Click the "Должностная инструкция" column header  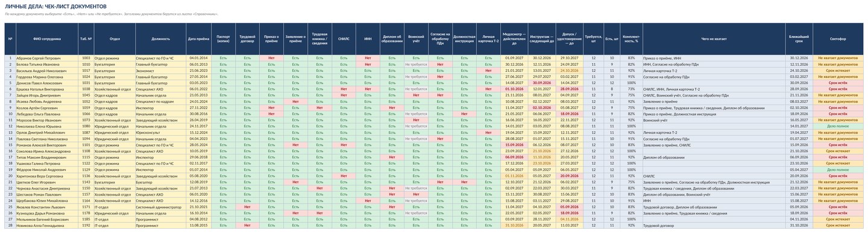464,39
